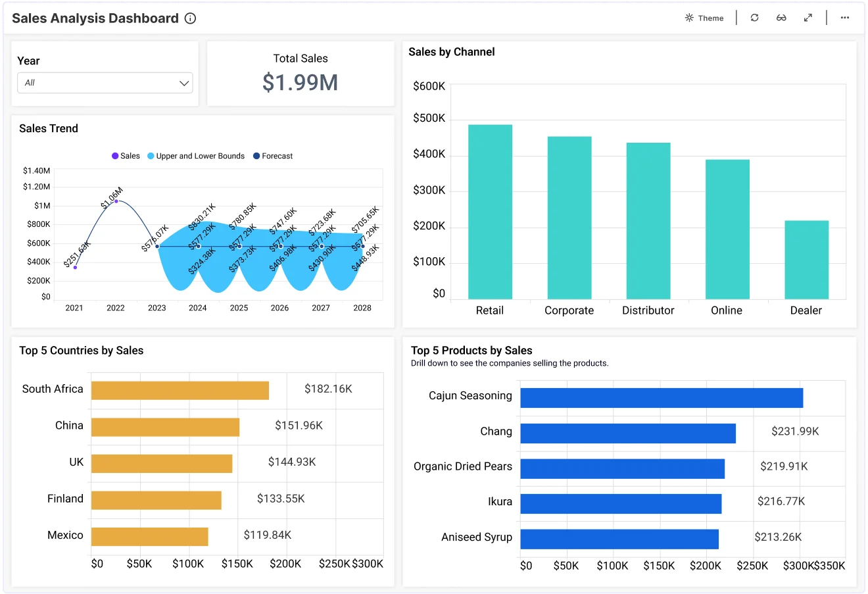Viewport: 868px width, 594px height.
Task: Click the South Africa sales bar
Action: tap(180, 390)
